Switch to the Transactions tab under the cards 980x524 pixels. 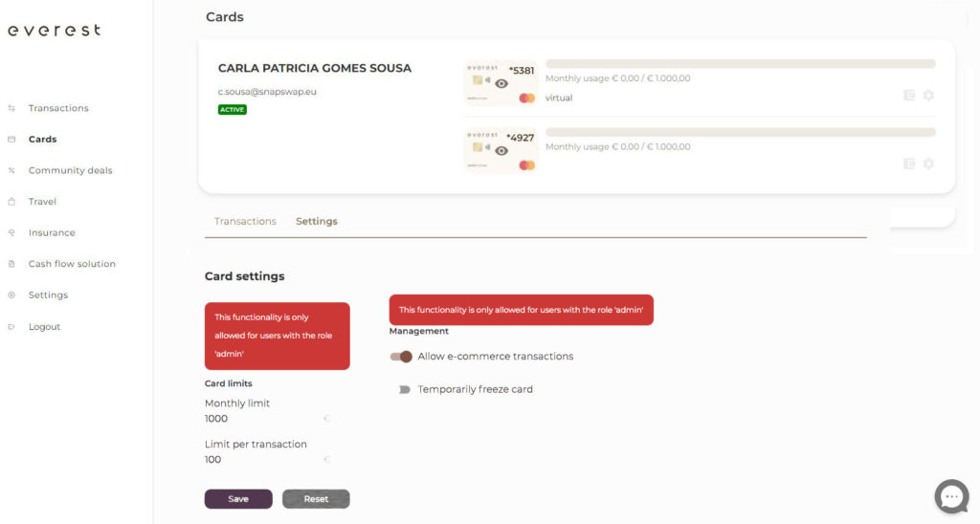245,221
